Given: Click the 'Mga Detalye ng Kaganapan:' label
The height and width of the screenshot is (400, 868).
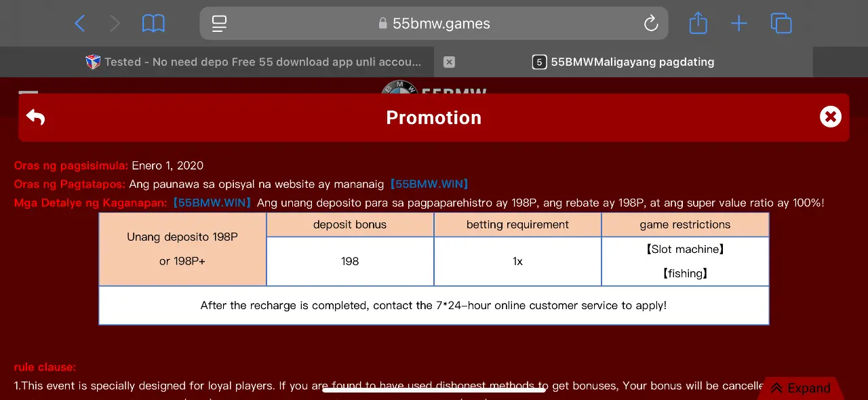Looking at the screenshot, I should (90, 202).
